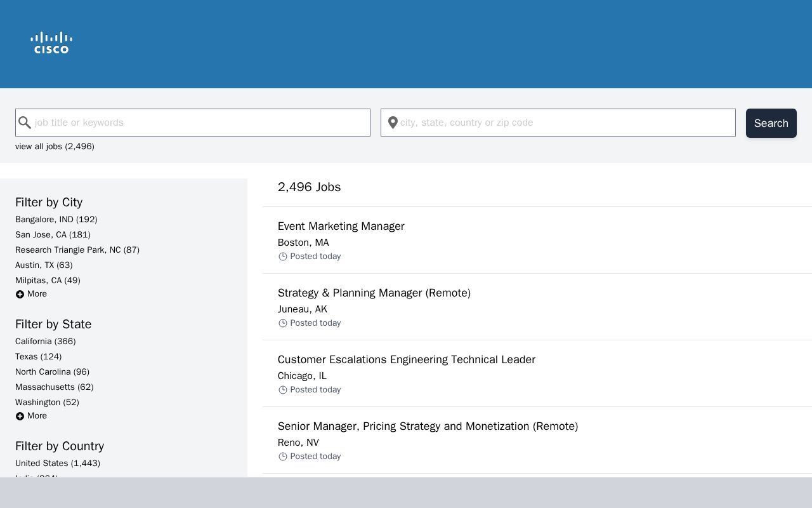Viewport: 812px width, 508px height.
Task: Click Posted today under Strategy & Planning Manager
Action: click(x=315, y=323)
